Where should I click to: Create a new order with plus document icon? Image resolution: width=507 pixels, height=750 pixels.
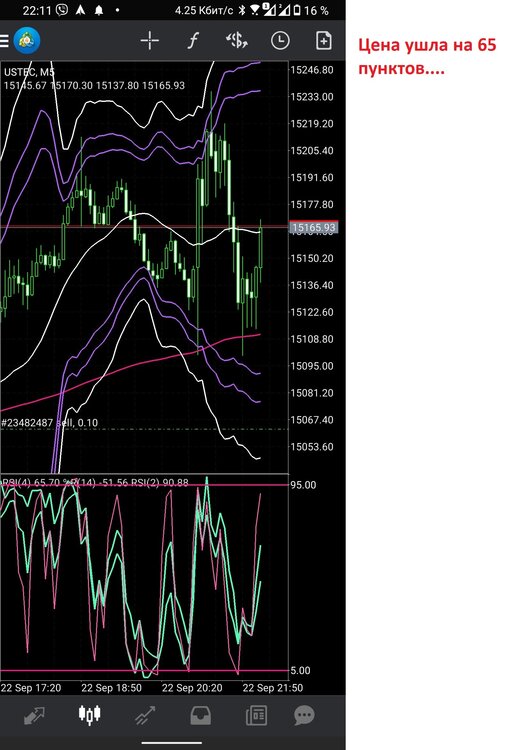click(324, 41)
